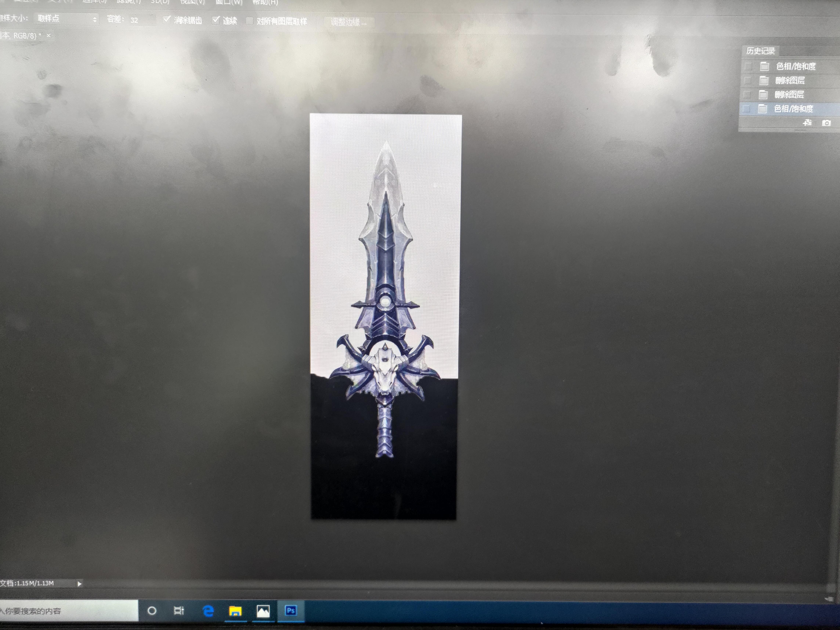This screenshot has width=840, height=630.
Task: Open the 窗口(W) menu
Action: (x=229, y=2)
